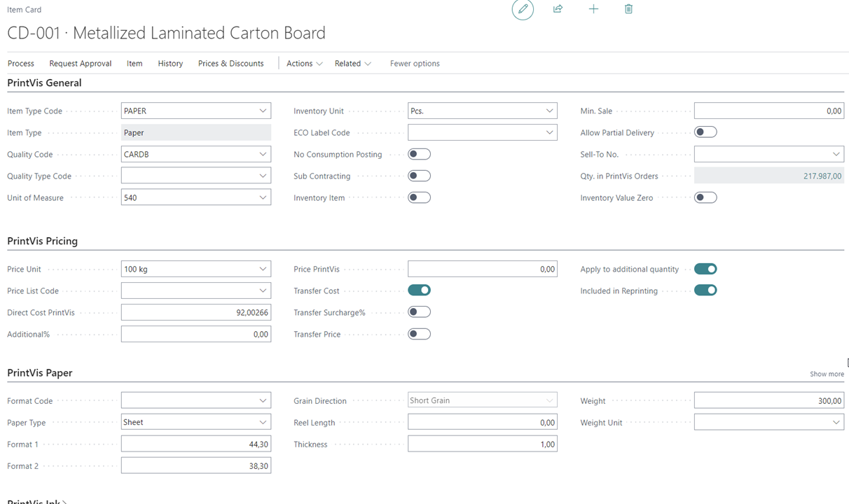Click the Price PrintVis field
Viewport: 849px width, 504px height.
click(x=483, y=269)
